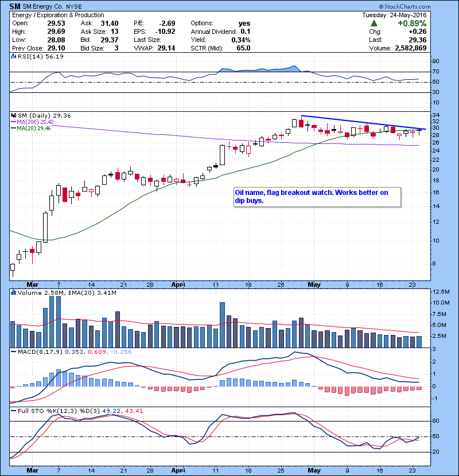459x476 pixels.
Task: Select the EPS value -10.92
Action: point(165,32)
